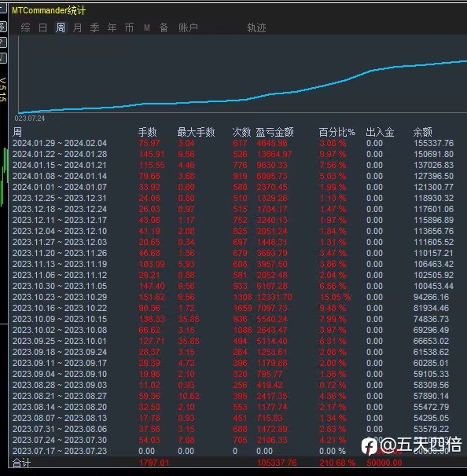Image resolution: width=467 pixels, height=476 pixels.
Task: Select week row 2023.10.16 ~ 2023.10.22
Action: [x=233, y=308]
